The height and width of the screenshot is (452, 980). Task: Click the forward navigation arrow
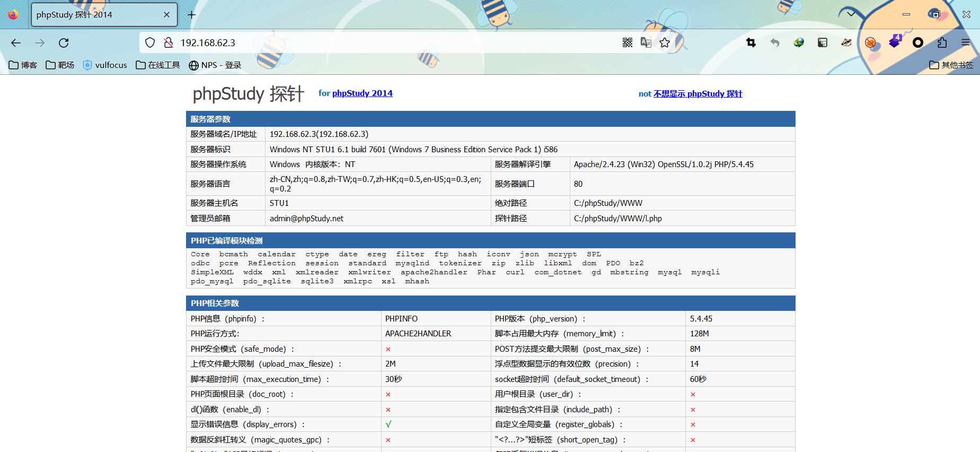coord(40,43)
